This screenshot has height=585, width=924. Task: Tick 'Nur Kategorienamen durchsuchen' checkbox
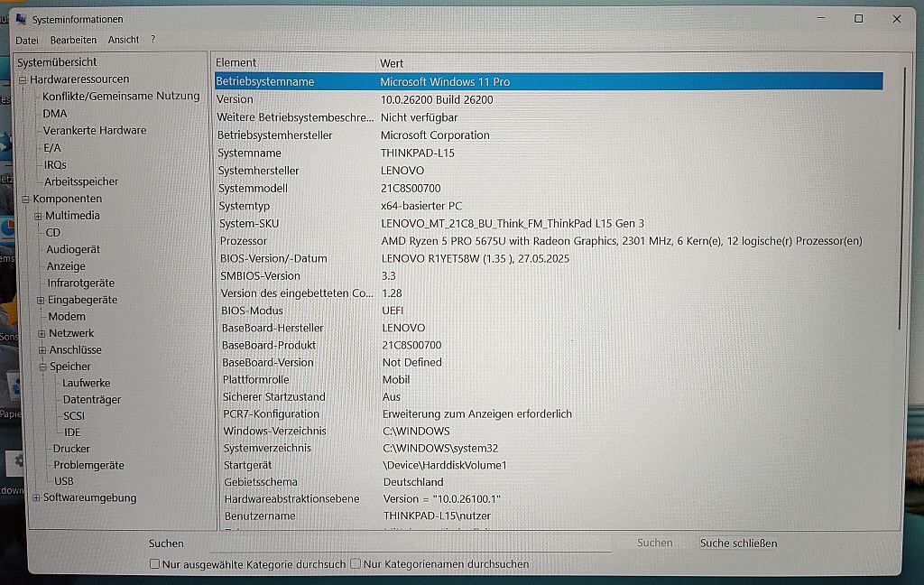(356, 564)
